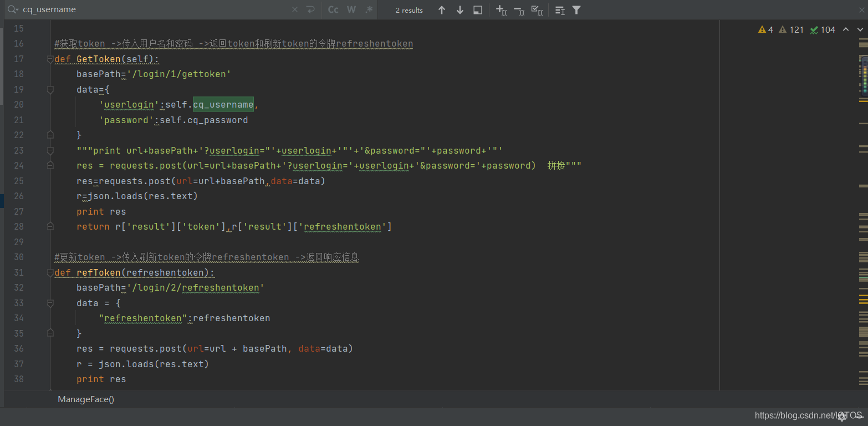Go to previous search occurrence arrow
This screenshot has height=426, width=868.
click(442, 10)
